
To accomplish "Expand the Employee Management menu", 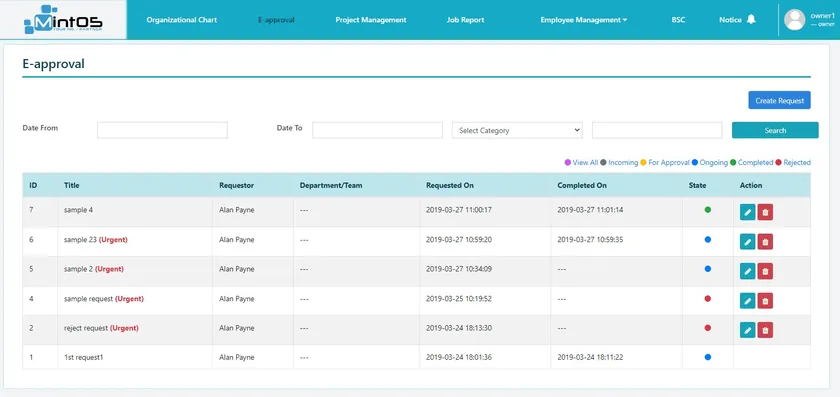I will click(x=583, y=20).
